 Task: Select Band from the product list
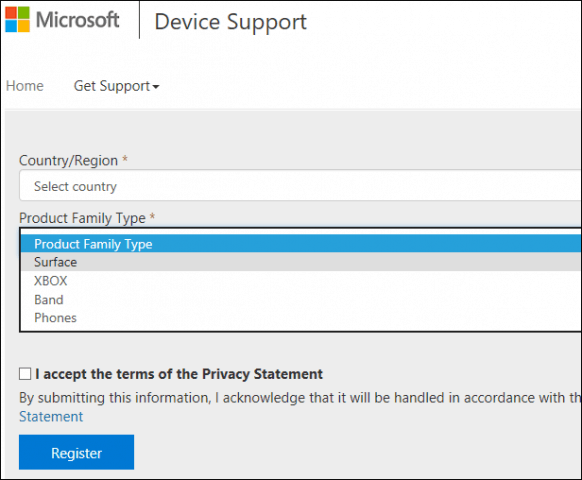pyautogui.click(x=301, y=299)
